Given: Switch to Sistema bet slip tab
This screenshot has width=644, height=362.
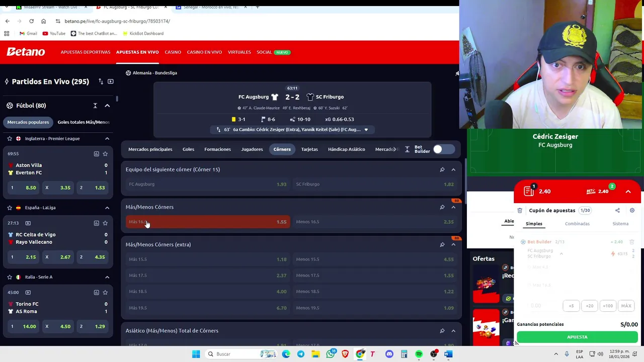Looking at the screenshot, I should tap(620, 224).
